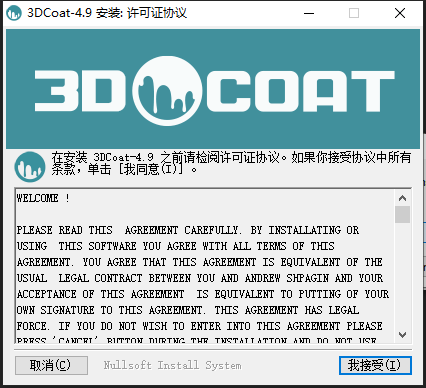Close the 3DCoat installer window
This screenshot has width=426, height=388.
tap(400, 13)
